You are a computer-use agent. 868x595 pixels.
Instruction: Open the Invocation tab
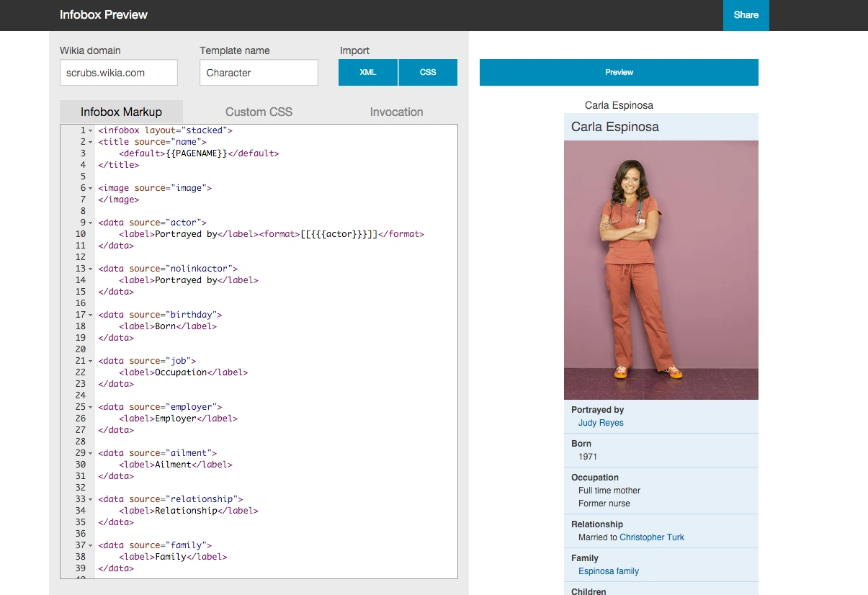(396, 112)
